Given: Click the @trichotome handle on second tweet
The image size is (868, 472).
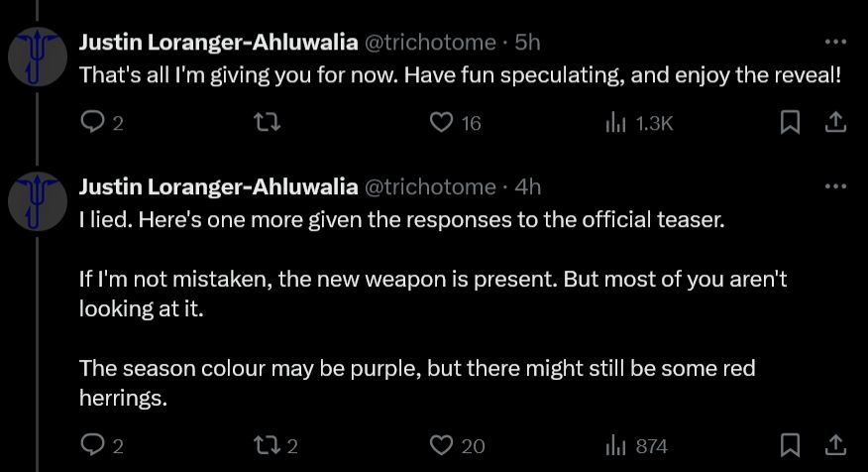Looking at the screenshot, I should [x=430, y=186].
